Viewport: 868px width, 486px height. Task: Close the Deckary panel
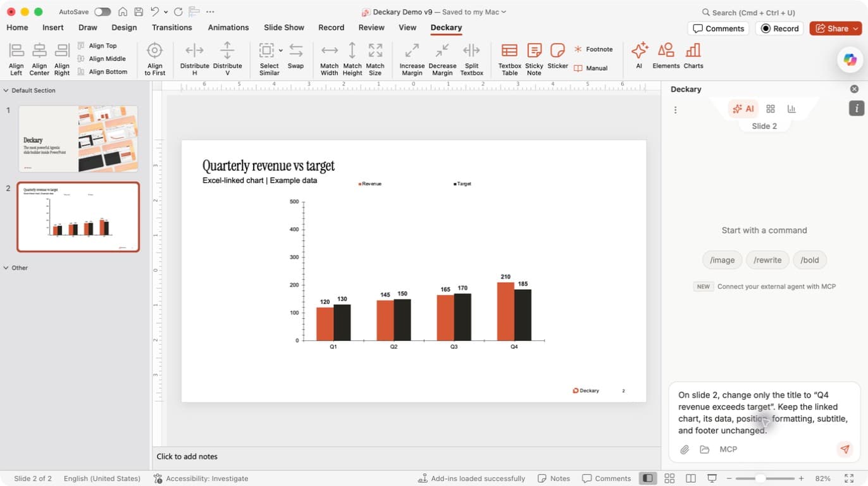click(x=854, y=89)
